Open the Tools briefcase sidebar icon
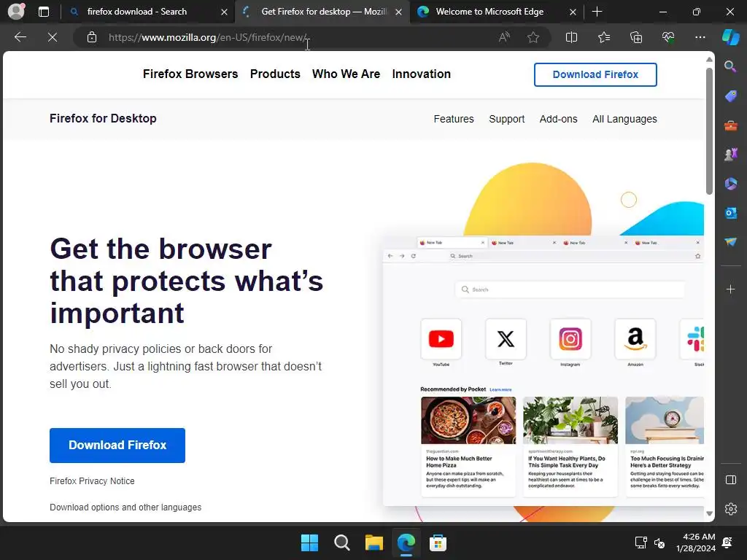747x560 pixels. click(730, 125)
